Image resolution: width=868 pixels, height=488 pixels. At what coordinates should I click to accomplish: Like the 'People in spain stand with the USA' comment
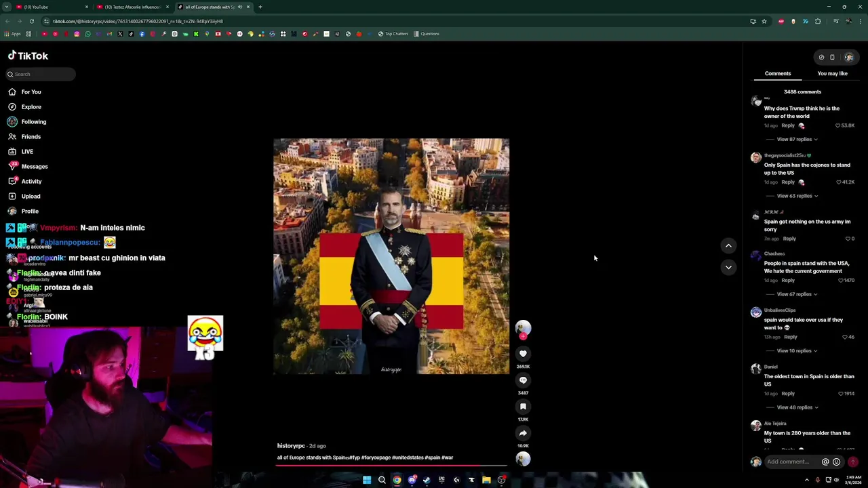(x=840, y=281)
